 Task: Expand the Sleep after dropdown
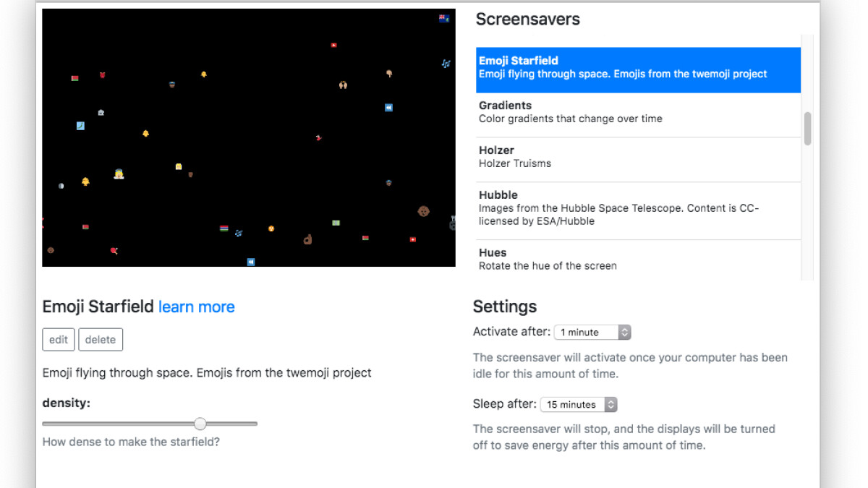(x=579, y=405)
